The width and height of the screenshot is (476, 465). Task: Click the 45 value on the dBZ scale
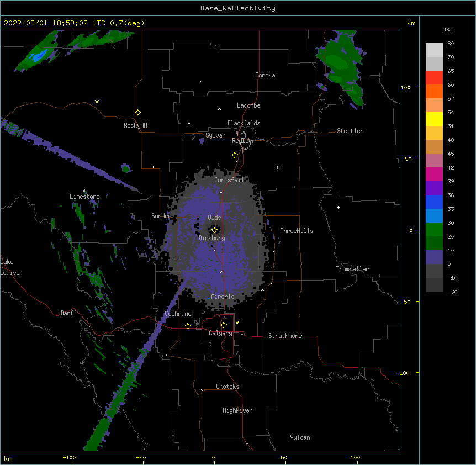click(x=451, y=154)
